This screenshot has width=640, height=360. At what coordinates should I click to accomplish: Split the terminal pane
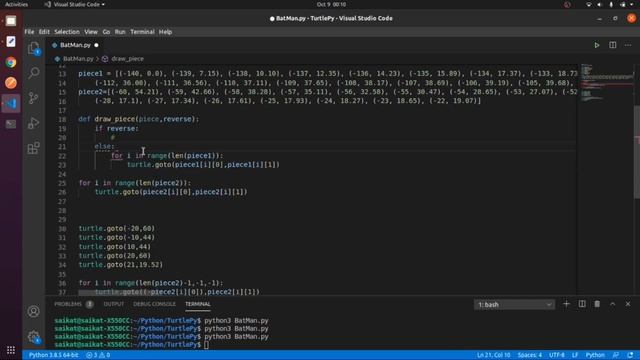[582, 304]
